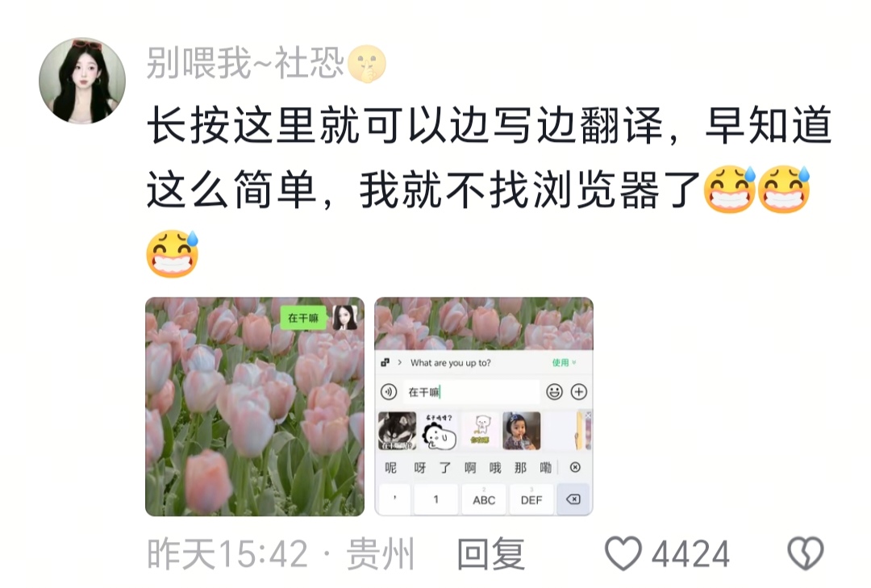
Task: Tap the voice input icon beside text field
Action: (389, 392)
